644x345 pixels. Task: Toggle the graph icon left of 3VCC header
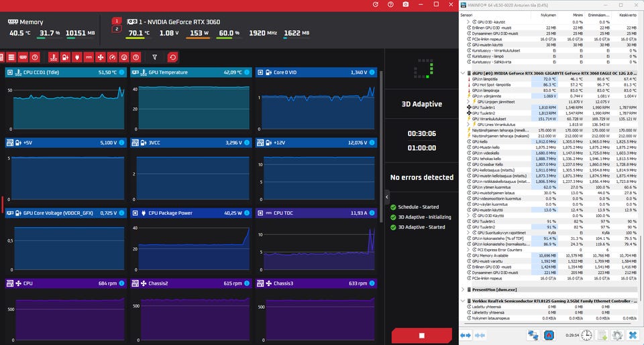(135, 143)
